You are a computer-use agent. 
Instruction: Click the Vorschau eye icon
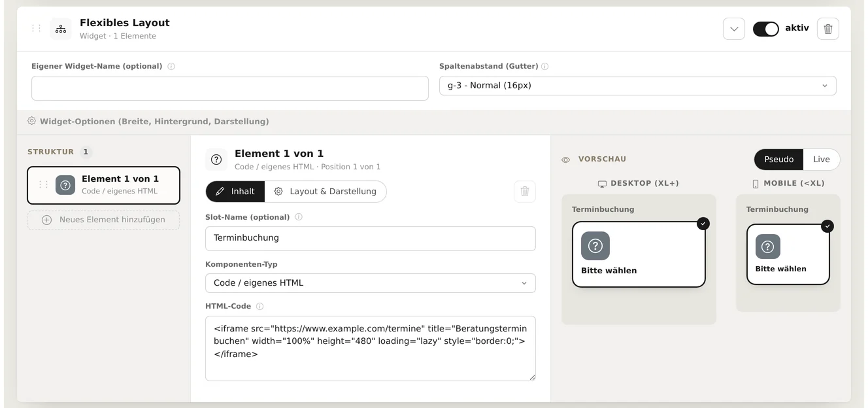(x=566, y=160)
